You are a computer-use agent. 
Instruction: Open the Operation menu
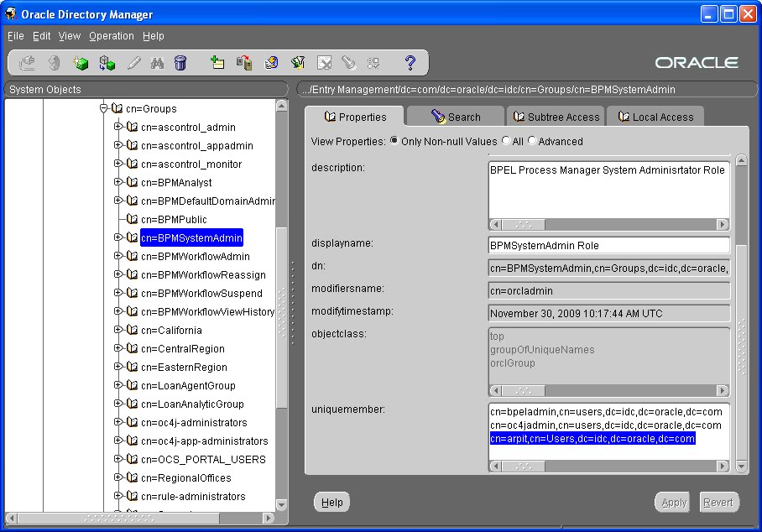click(x=112, y=36)
